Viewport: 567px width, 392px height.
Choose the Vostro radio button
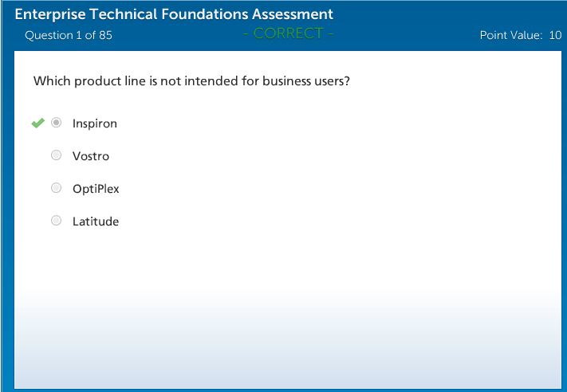[x=56, y=156]
